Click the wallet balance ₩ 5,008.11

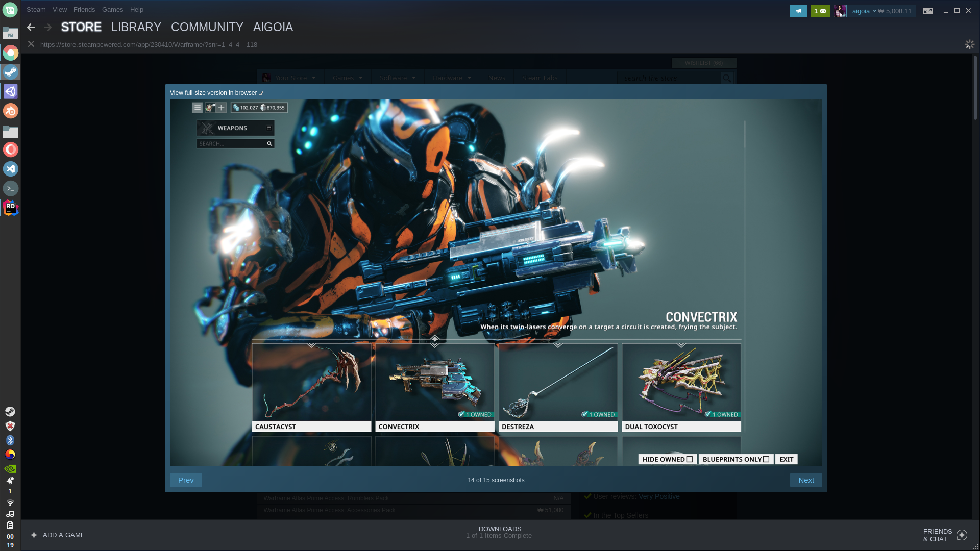894,11
